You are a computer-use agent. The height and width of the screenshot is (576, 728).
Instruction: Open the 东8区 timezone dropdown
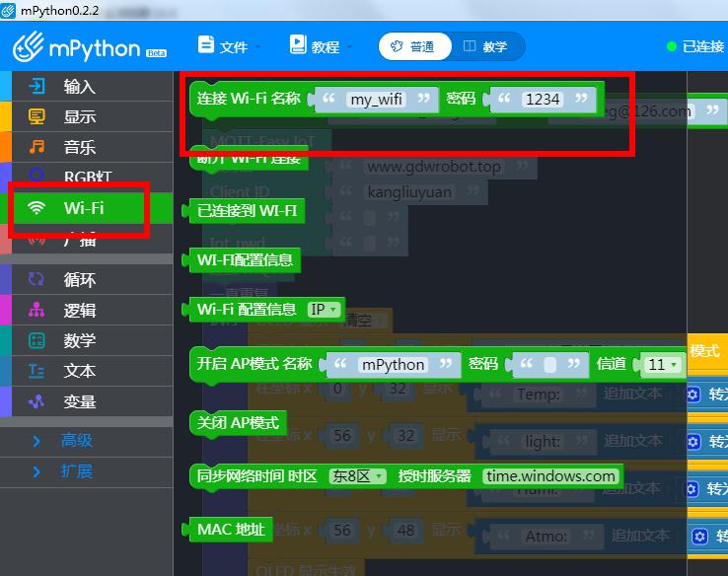357,476
